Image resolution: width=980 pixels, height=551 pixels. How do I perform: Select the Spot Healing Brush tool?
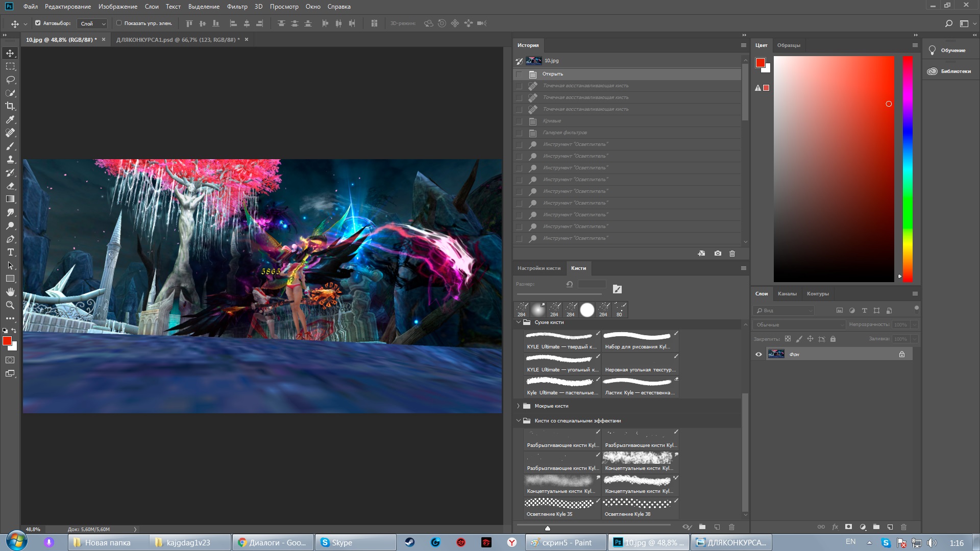click(10, 133)
